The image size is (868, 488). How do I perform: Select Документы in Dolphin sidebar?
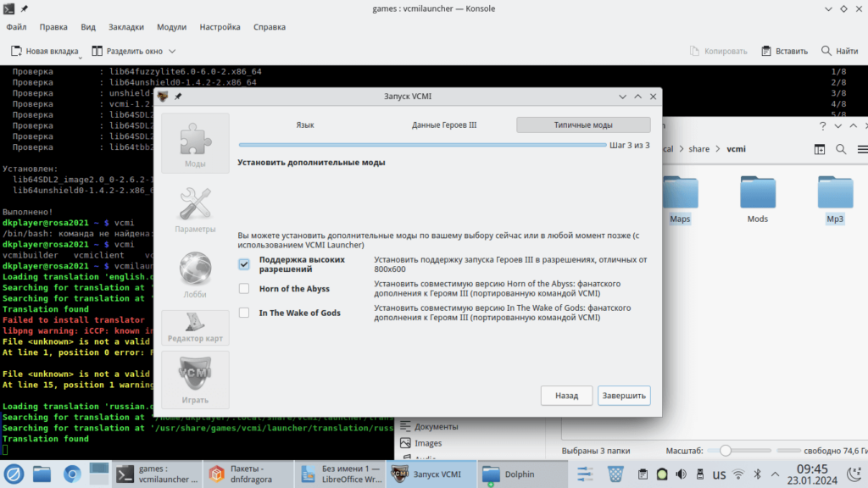tap(436, 427)
